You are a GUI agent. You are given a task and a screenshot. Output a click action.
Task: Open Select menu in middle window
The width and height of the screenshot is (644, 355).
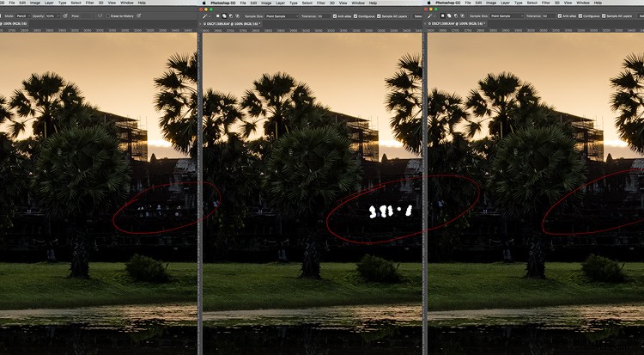point(307,3)
